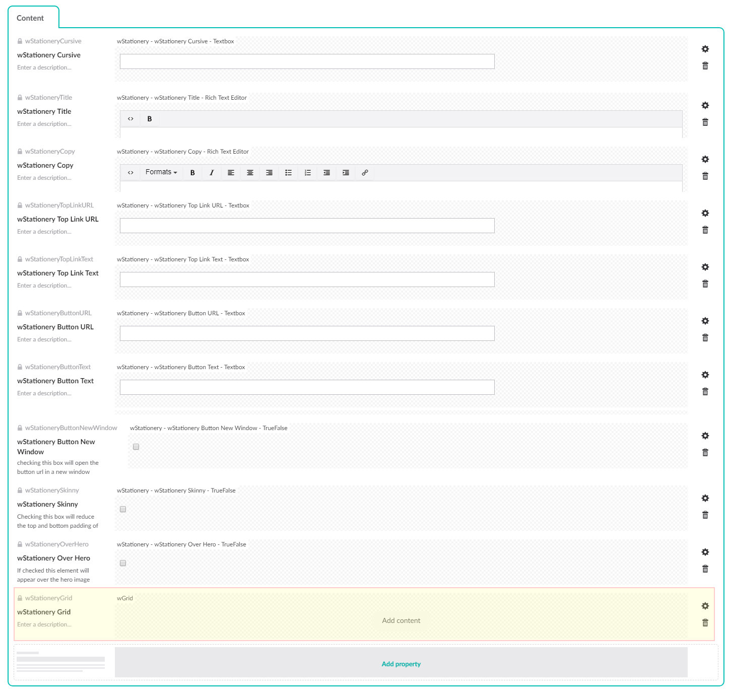Viewport: 730px width, 700px height.
Task: Click the trash icon for wStationery Button URL
Action: click(705, 338)
